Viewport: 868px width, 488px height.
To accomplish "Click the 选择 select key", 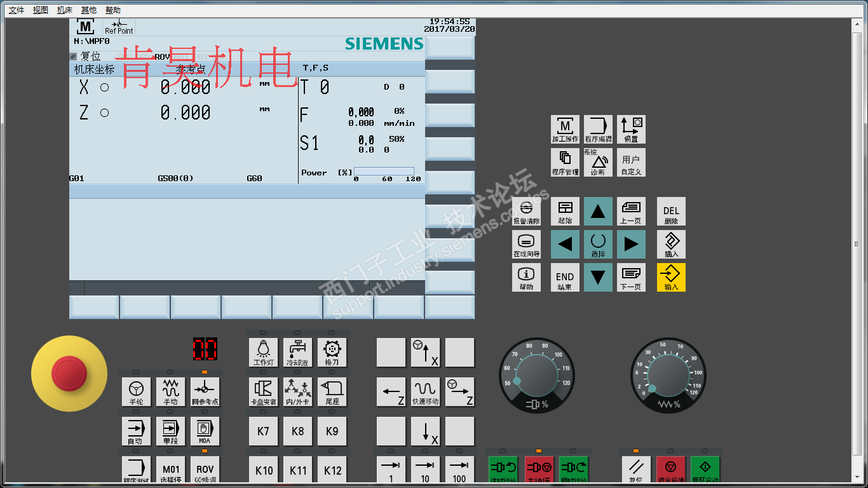I will (x=598, y=245).
